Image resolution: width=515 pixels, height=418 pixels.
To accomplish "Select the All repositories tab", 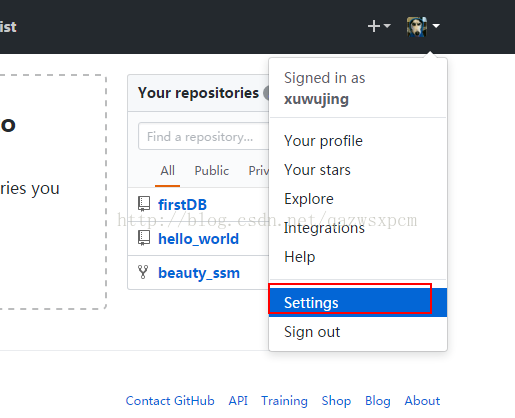I will 167,171.
